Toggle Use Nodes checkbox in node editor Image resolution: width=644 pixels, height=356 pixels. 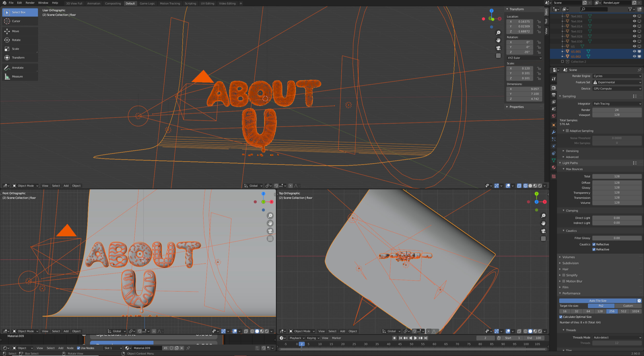78,348
